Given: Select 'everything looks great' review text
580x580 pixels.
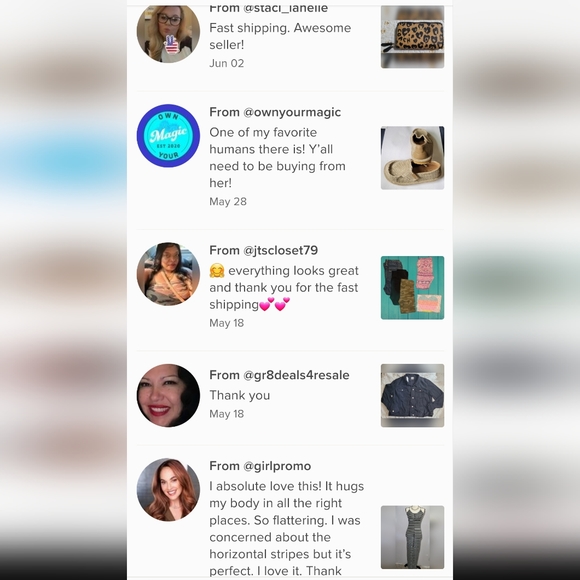Looking at the screenshot, I should coord(284,287).
